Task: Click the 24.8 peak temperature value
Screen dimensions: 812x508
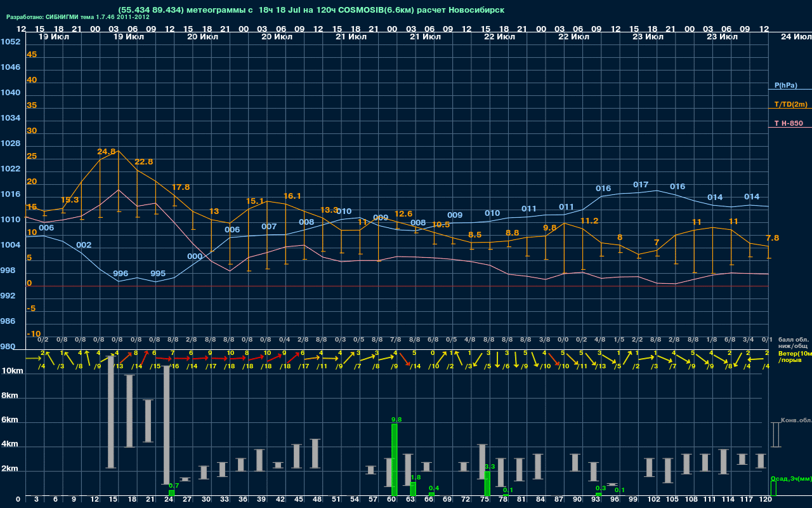Action: click(107, 152)
